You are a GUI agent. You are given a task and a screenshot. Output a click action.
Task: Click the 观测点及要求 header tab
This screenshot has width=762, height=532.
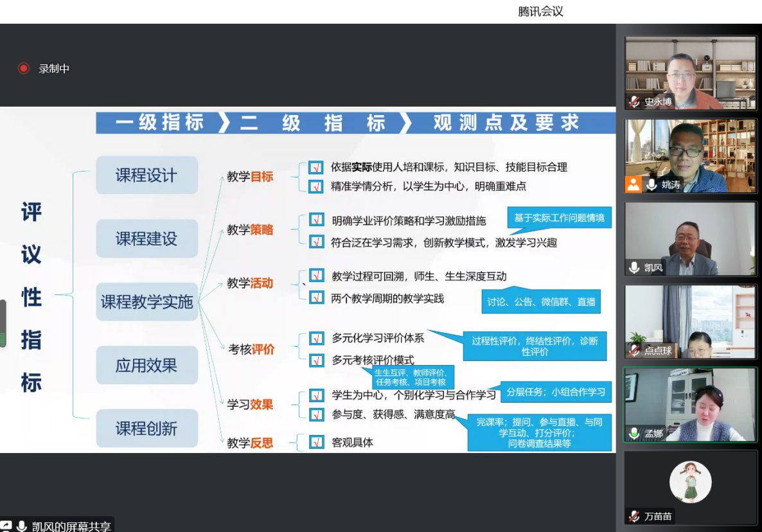click(506, 123)
